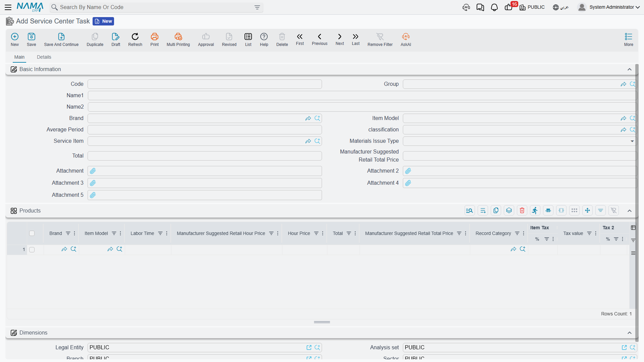Open the hamburger main menu
Screen dimensions: 644x362
tap(8, 7)
